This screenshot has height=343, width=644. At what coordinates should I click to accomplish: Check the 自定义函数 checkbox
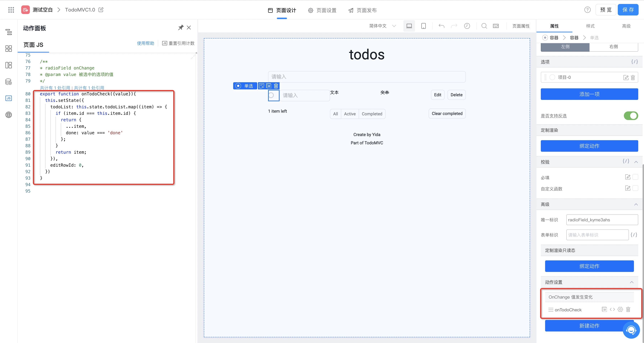635,188
